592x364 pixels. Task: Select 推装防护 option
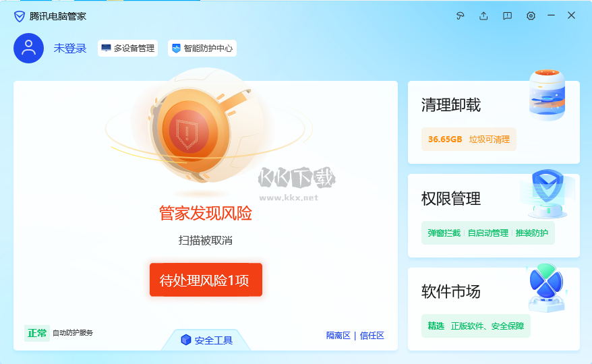531,233
